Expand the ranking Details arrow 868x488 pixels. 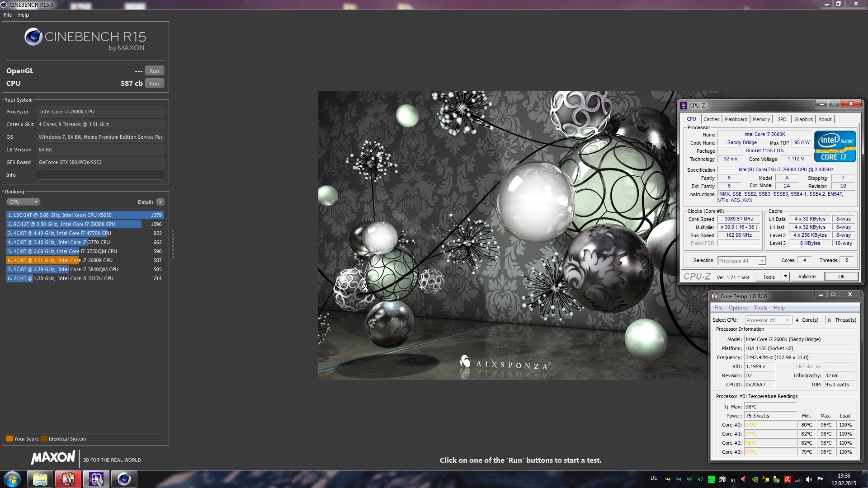pos(160,202)
